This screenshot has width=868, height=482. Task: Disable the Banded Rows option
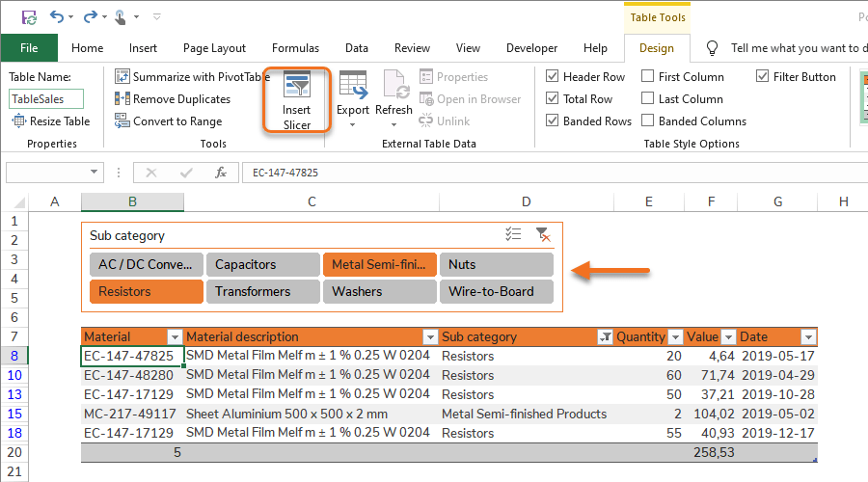click(x=553, y=121)
